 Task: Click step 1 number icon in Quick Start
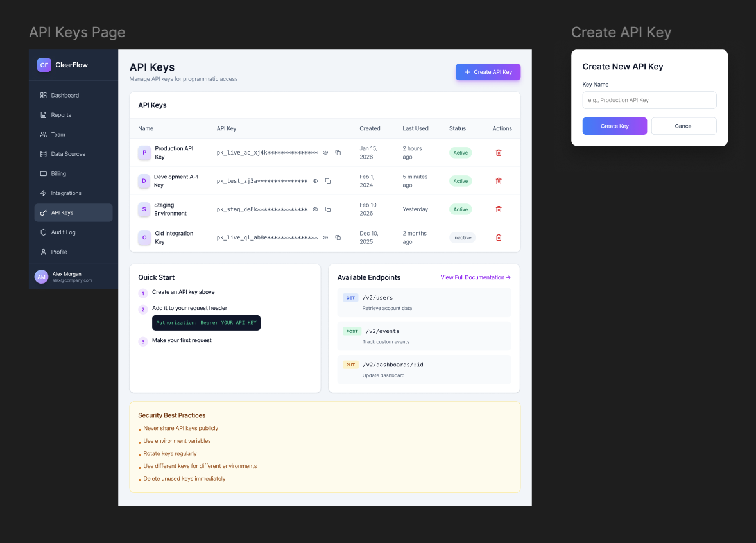point(142,293)
